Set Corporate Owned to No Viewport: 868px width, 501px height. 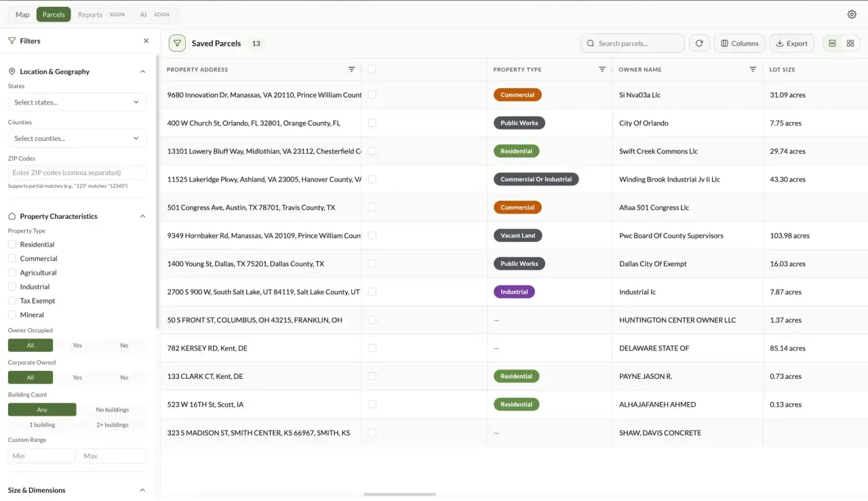click(x=124, y=378)
